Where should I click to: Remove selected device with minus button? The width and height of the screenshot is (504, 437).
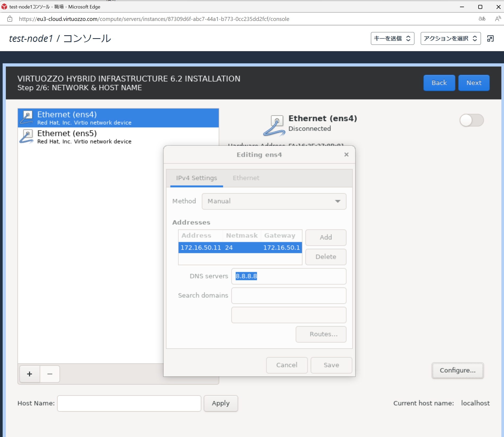pos(50,374)
